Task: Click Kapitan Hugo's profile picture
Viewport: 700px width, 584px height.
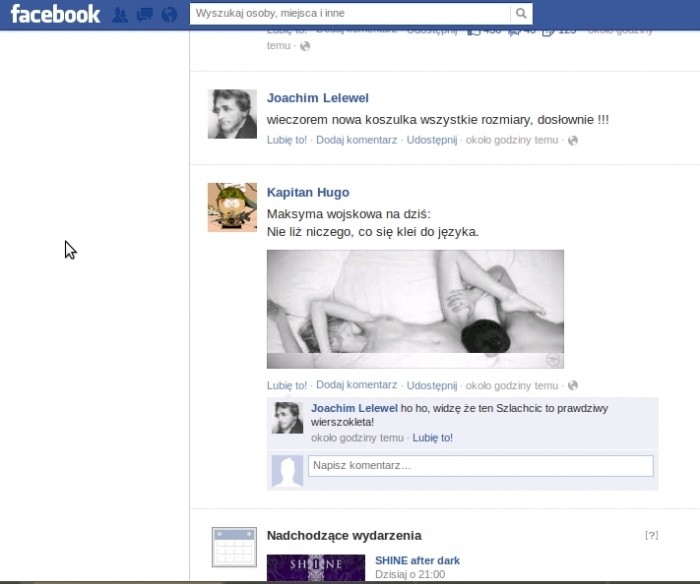Action: (232, 208)
